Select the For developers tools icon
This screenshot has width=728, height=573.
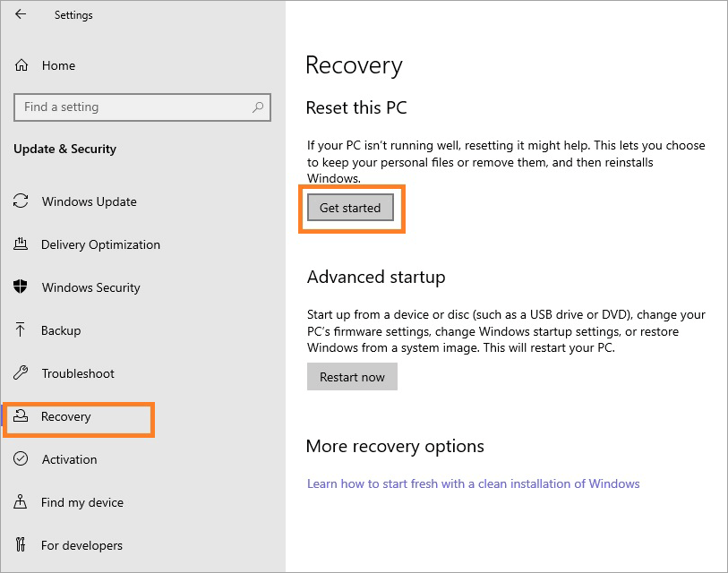click(21, 545)
